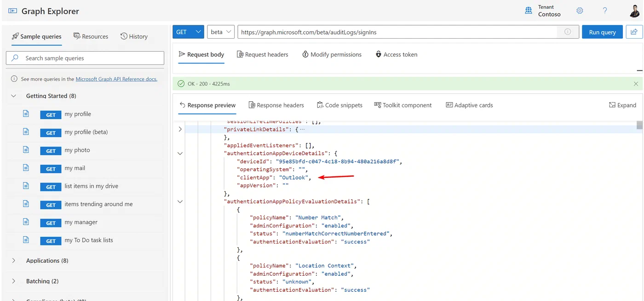This screenshot has height=301, width=644.
Task: Collapse the authenticationAppPolicyEvaluationDetails JSON node
Action: 180,202
